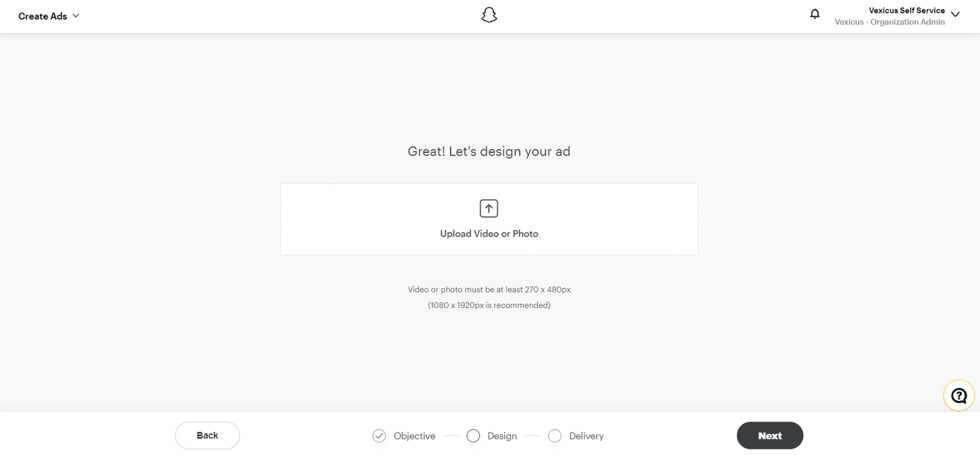Click inside the dashed Upload Video or Photo box

489,218
